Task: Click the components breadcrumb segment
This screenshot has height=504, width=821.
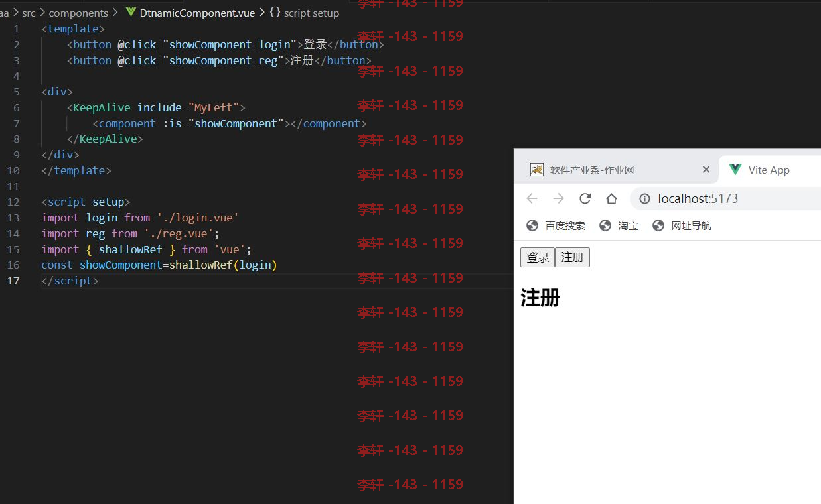Action: tap(78, 13)
